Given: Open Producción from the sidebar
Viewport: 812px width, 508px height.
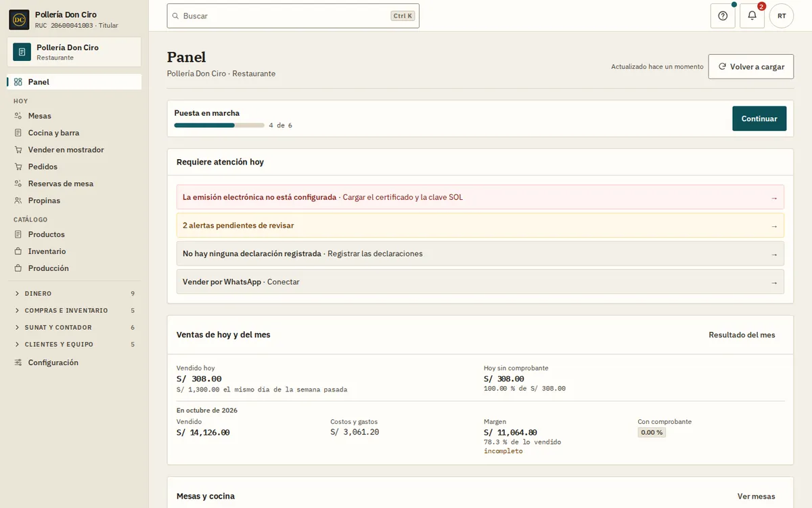Looking at the screenshot, I should pos(74,268).
